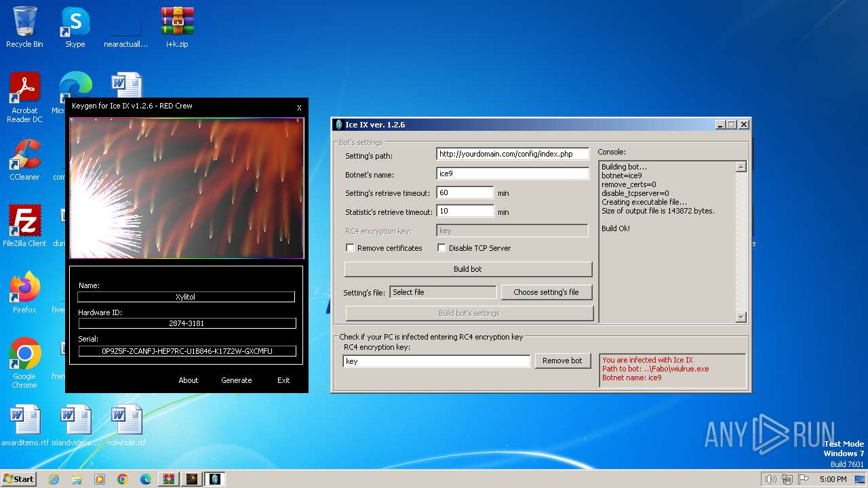Click the Start button on taskbar
This screenshot has height=488, width=868.
tap(18, 479)
